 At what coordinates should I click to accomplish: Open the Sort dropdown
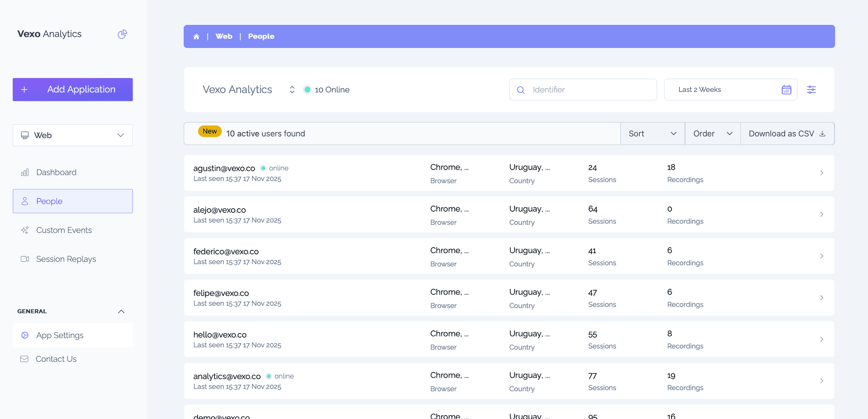(652, 134)
